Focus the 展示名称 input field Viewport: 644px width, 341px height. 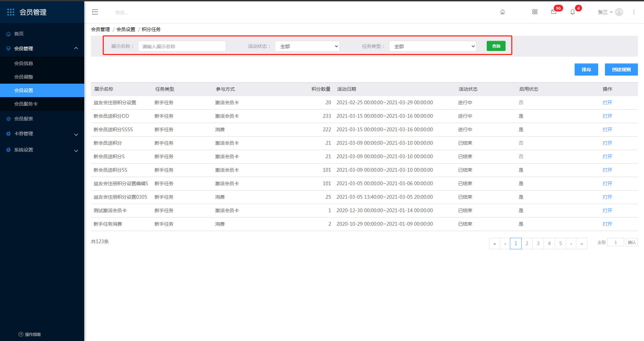[182, 46]
